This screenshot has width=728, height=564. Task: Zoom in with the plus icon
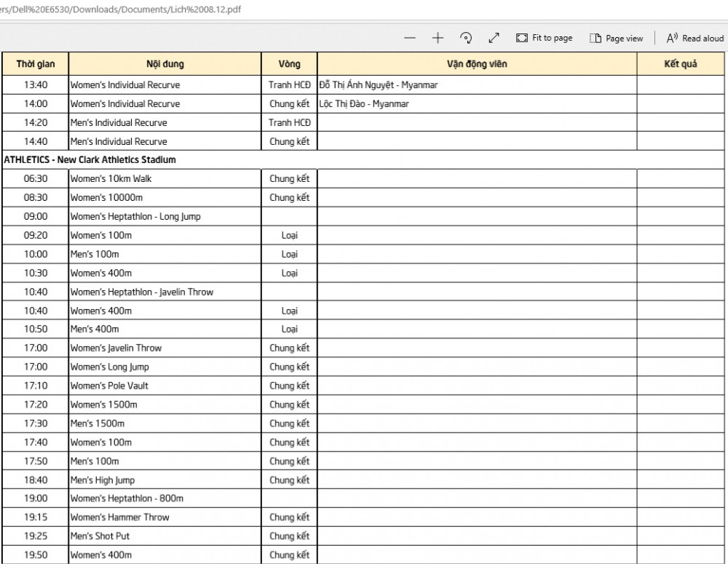[438, 38]
